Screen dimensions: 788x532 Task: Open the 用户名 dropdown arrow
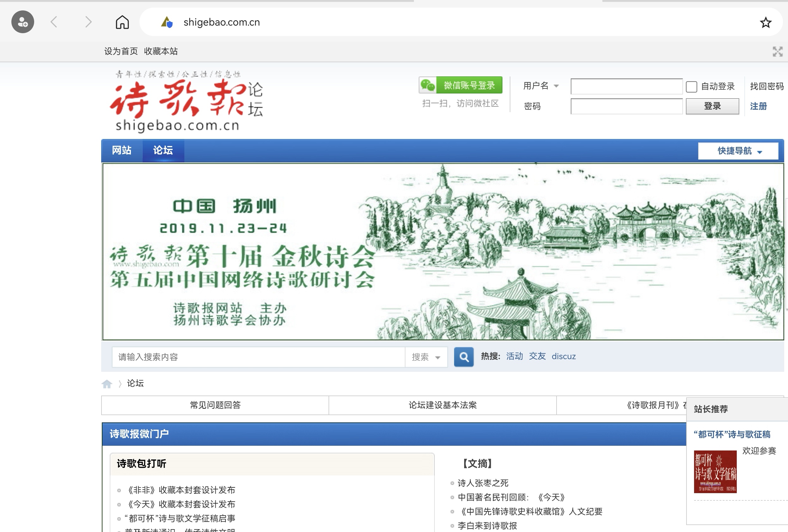pos(556,86)
